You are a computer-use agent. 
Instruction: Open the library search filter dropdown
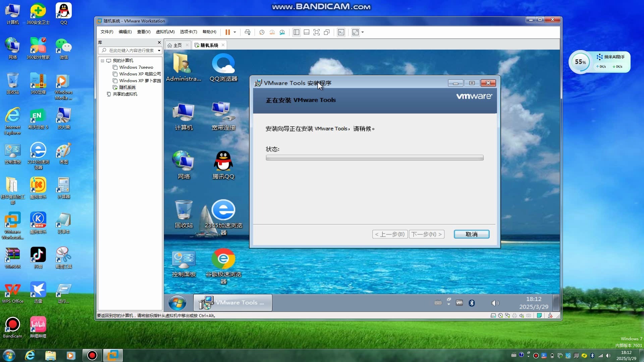[159, 50]
